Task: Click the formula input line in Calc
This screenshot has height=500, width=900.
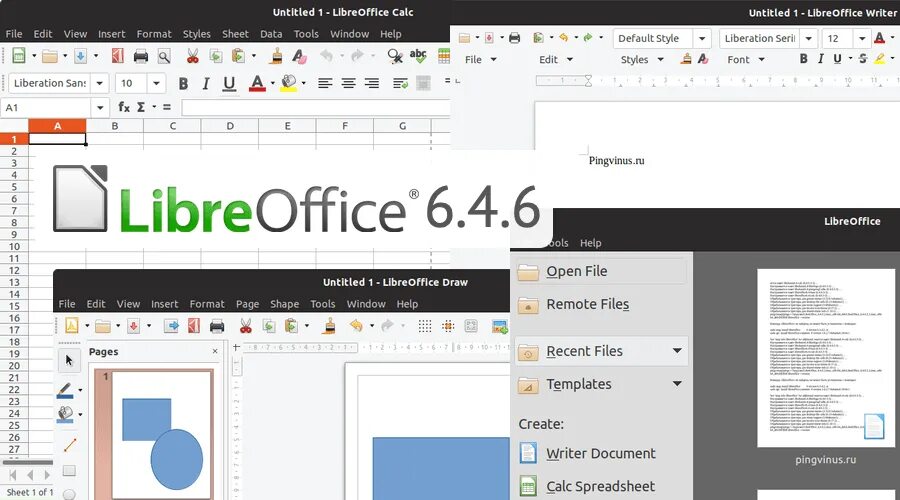Action: [316, 107]
